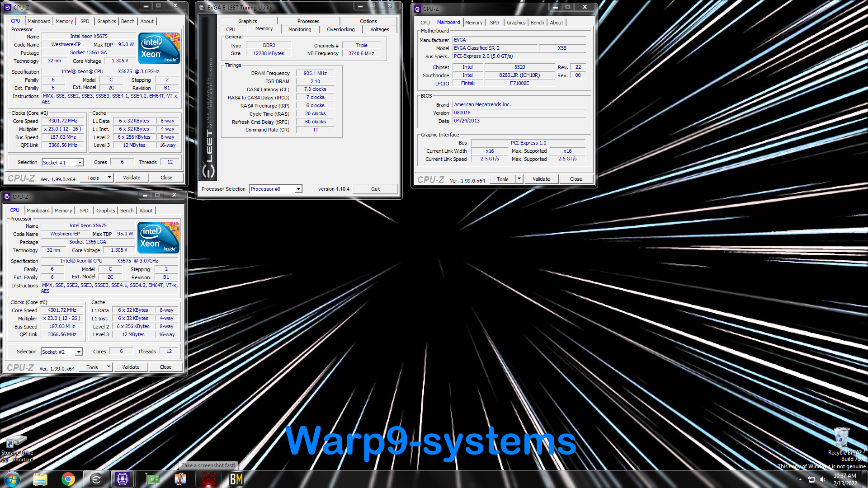Open Monitoring tab in E-LEET
Image resolution: width=868 pixels, height=488 pixels.
coord(300,29)
